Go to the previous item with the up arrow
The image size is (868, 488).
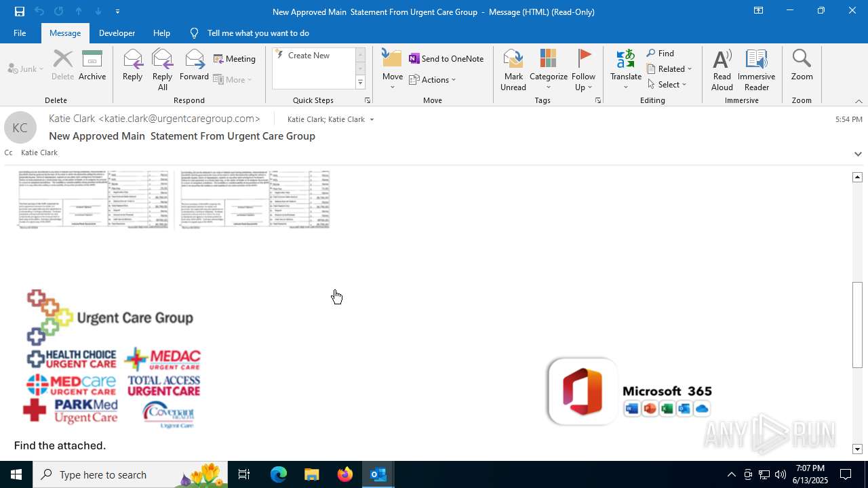(x=79, y=12)
